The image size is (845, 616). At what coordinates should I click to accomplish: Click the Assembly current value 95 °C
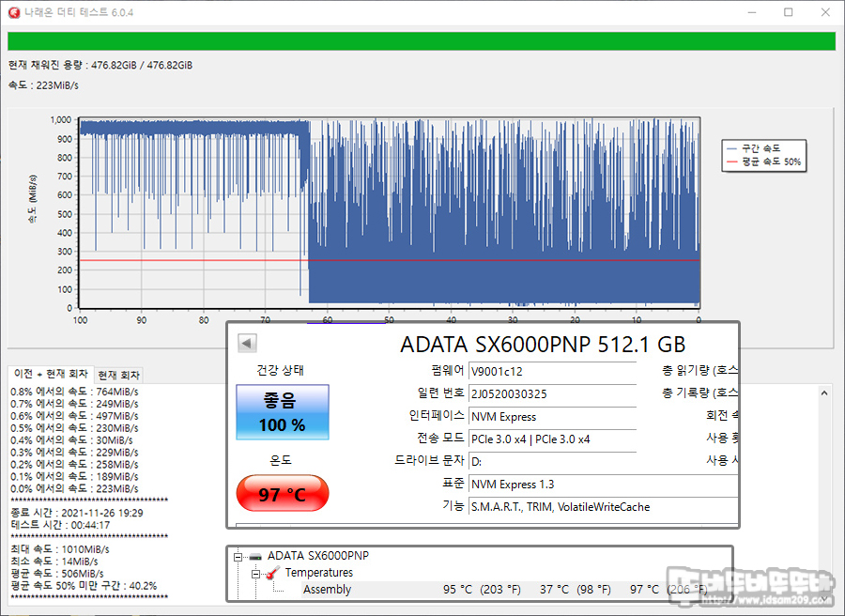[x=482, y=590]
